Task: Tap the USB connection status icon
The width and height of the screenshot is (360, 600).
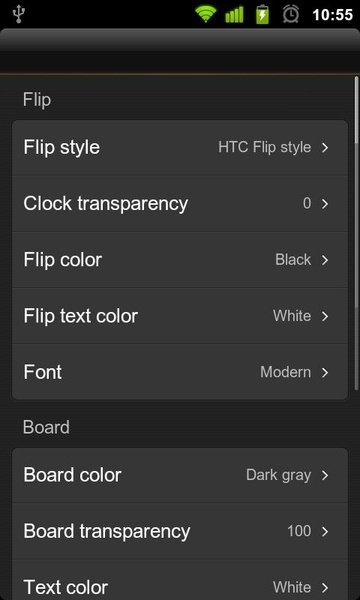Action: point(18,15)
